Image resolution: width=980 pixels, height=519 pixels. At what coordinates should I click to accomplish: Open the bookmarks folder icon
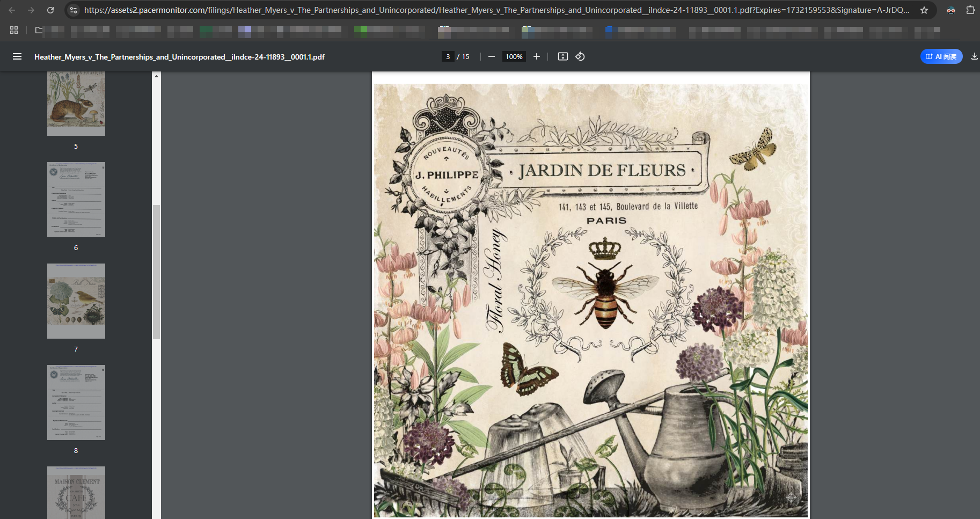click(39, 30)
